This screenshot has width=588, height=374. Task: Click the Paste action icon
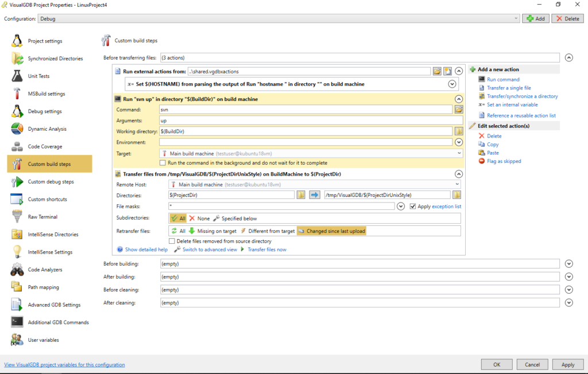tap(481, 153)
